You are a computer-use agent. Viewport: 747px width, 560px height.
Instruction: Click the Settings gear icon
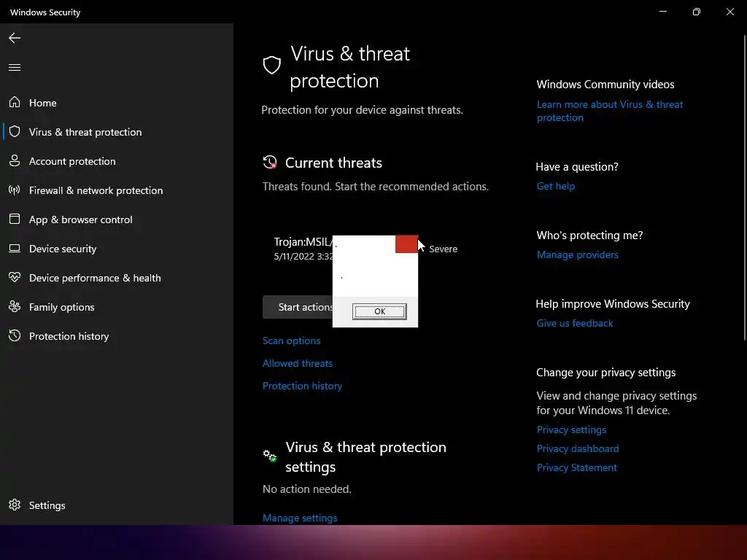tap(15, 505)
